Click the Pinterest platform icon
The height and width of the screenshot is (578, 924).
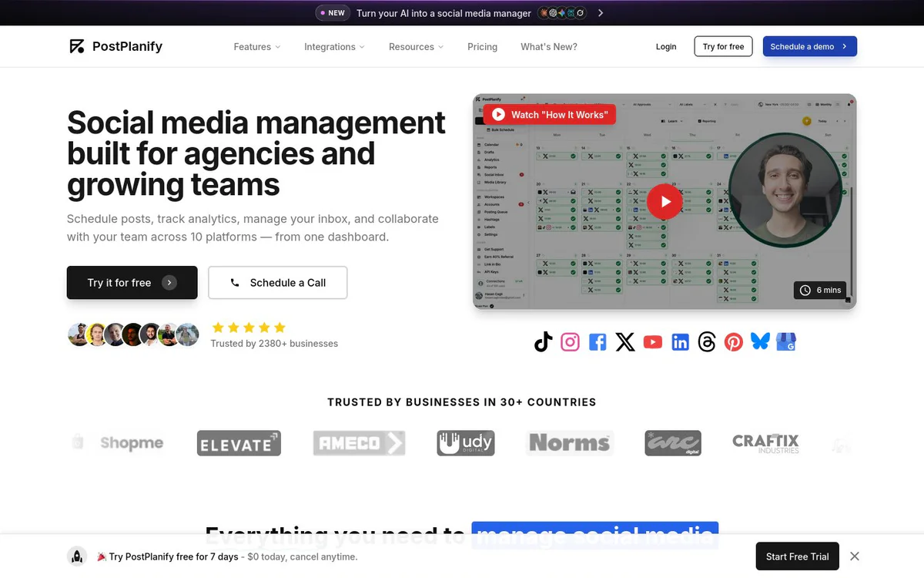[x=734, y=342]
